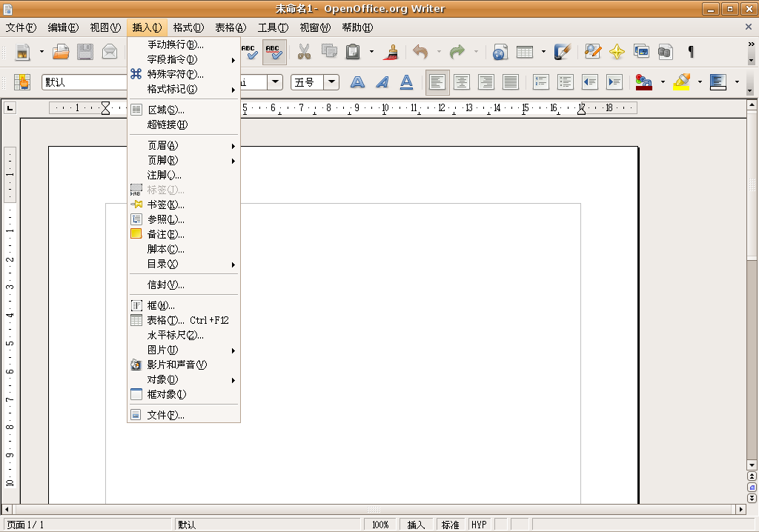Select 表格(T)... Ctrl+F12 menu entry
The height and width of the screenshot is (532, 759).
pos(184,320)
